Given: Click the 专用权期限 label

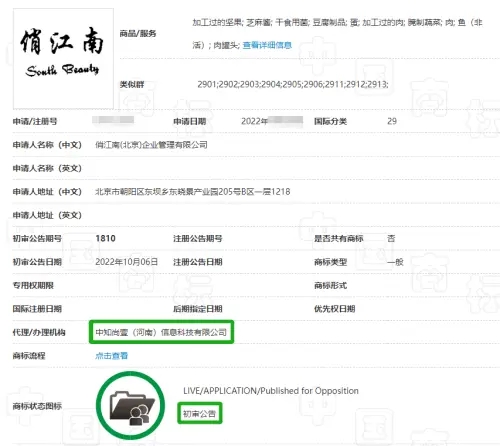Looking at the screenshot, I should click(x=33, y=285).
